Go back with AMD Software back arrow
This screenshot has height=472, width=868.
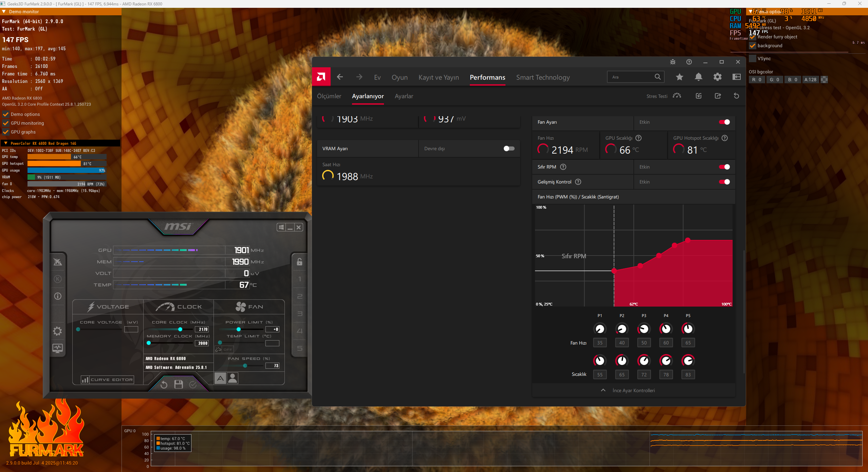click(x=340, y=77)
